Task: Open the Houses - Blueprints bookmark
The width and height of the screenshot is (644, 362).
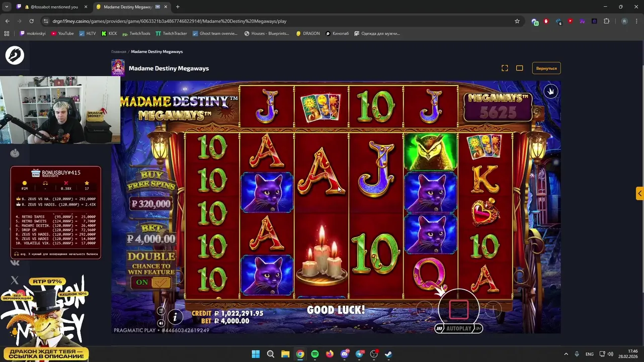Action: (x=267, y=34)
